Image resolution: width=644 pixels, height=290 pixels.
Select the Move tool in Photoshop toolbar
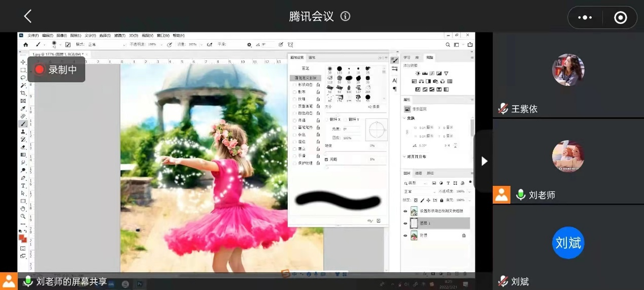point(23,62)
